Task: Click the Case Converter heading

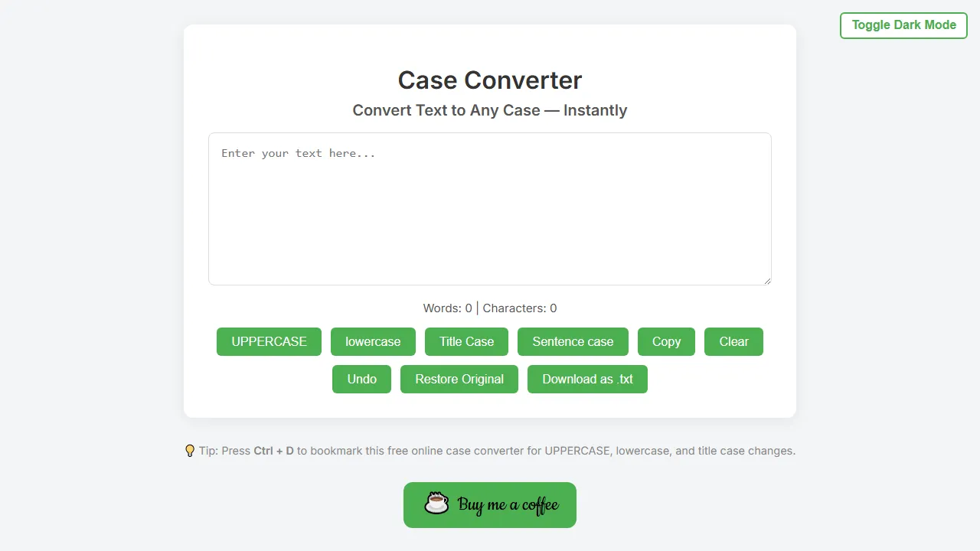Action: click(x=489, y=80)
